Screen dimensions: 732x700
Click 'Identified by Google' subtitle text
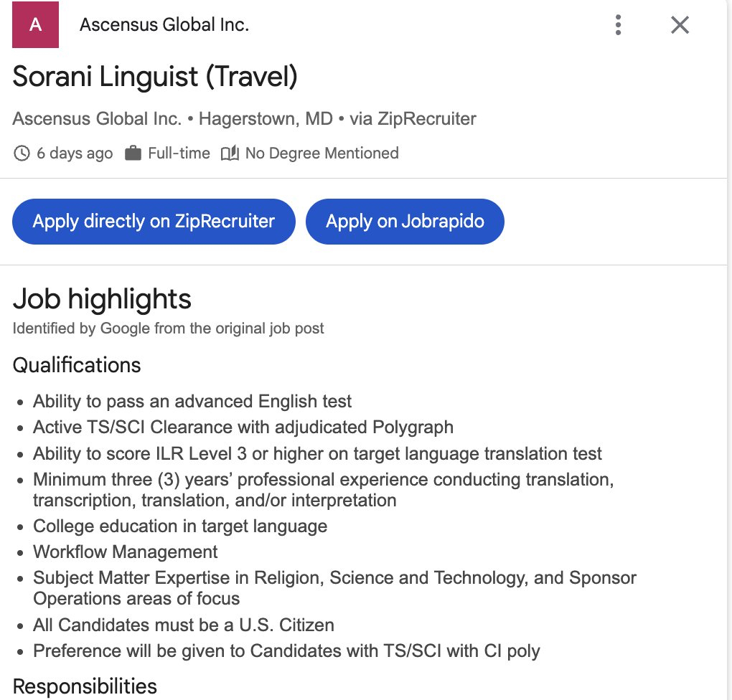168,328
